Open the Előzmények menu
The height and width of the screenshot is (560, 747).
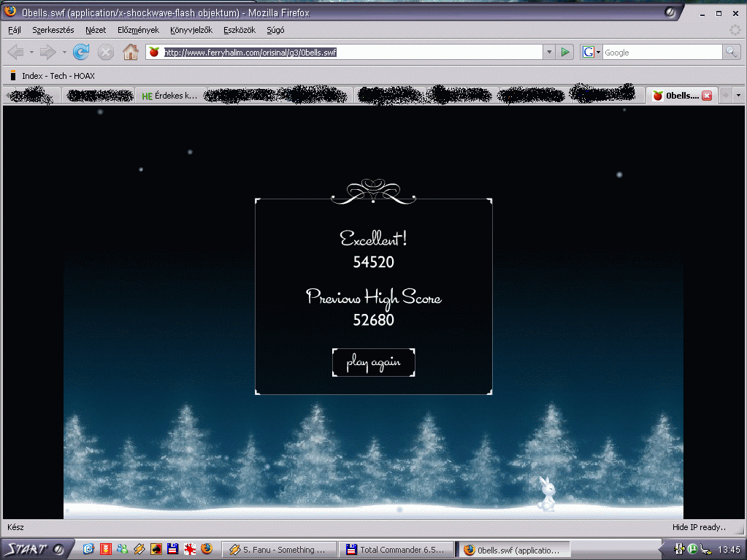[138, 30]
